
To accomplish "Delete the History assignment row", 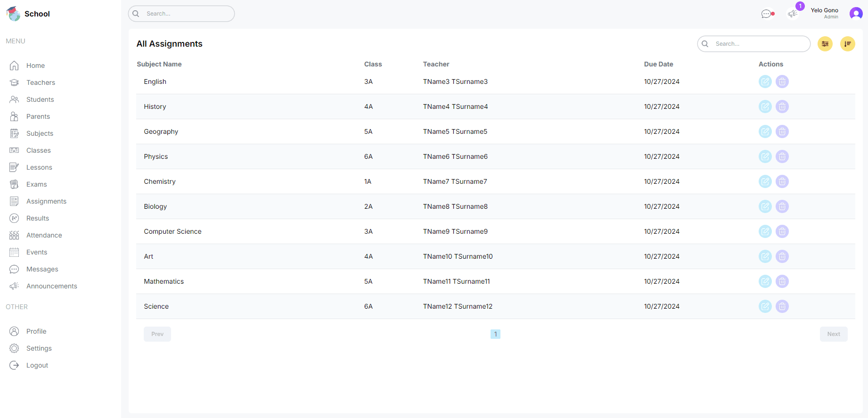I will (x=782, y=107).
